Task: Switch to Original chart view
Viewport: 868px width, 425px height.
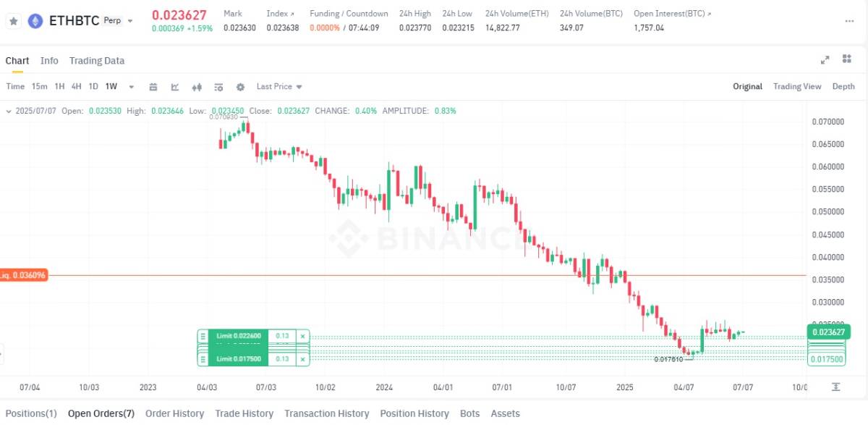Action: tap(747, 86)
